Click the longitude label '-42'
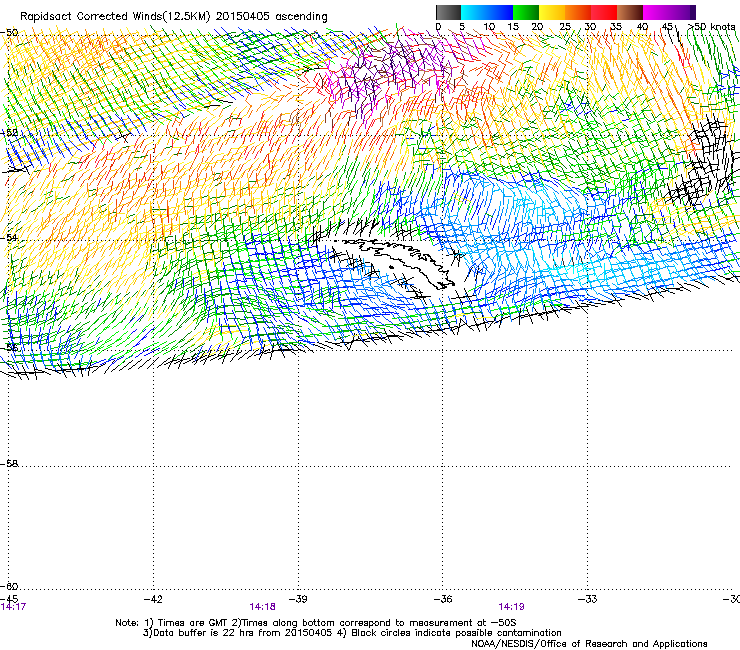 click(x=153, y=599)
